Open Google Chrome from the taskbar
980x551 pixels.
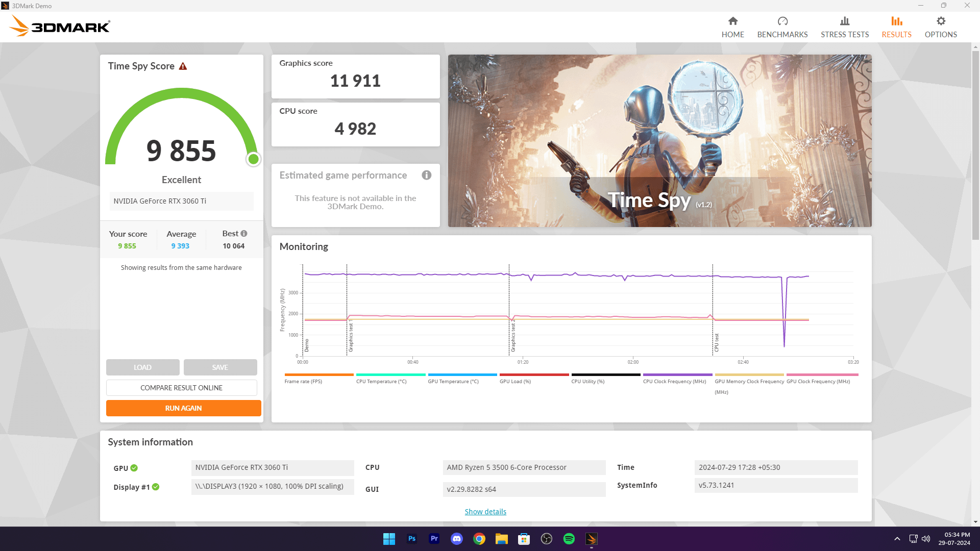479,539
